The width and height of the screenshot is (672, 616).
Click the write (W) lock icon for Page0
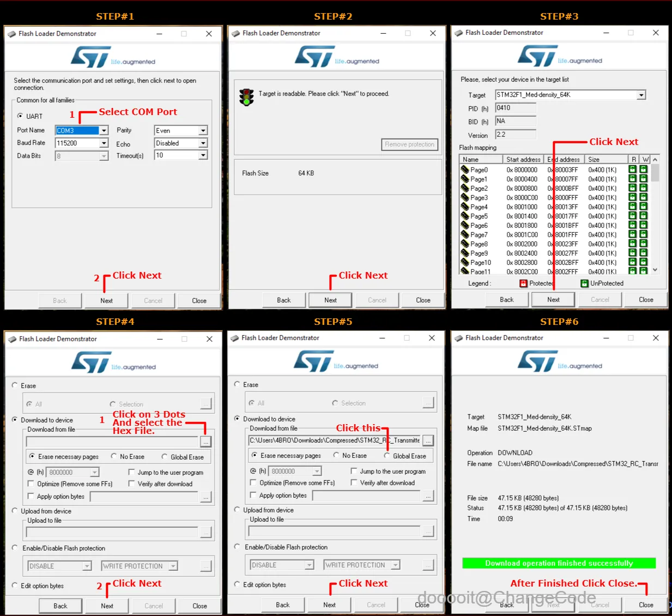pyautogui.click(x=644, y=170)
